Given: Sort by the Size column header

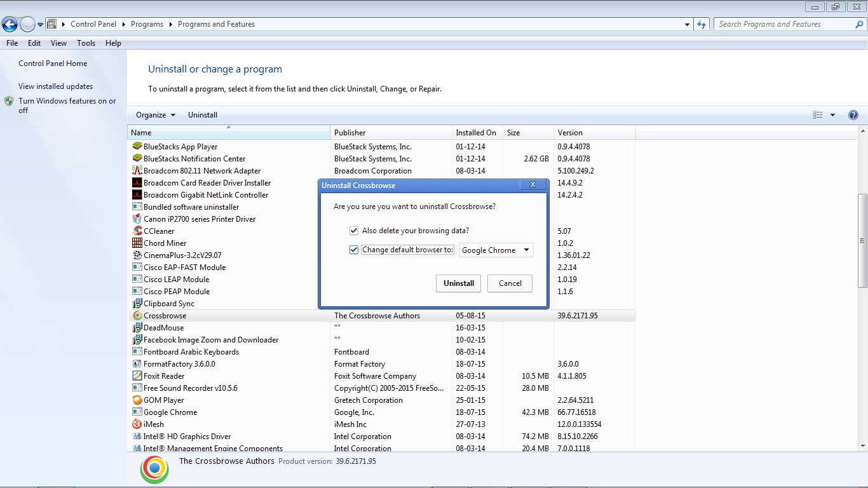Looking at the screenshot, I should (x=528, y=133).
